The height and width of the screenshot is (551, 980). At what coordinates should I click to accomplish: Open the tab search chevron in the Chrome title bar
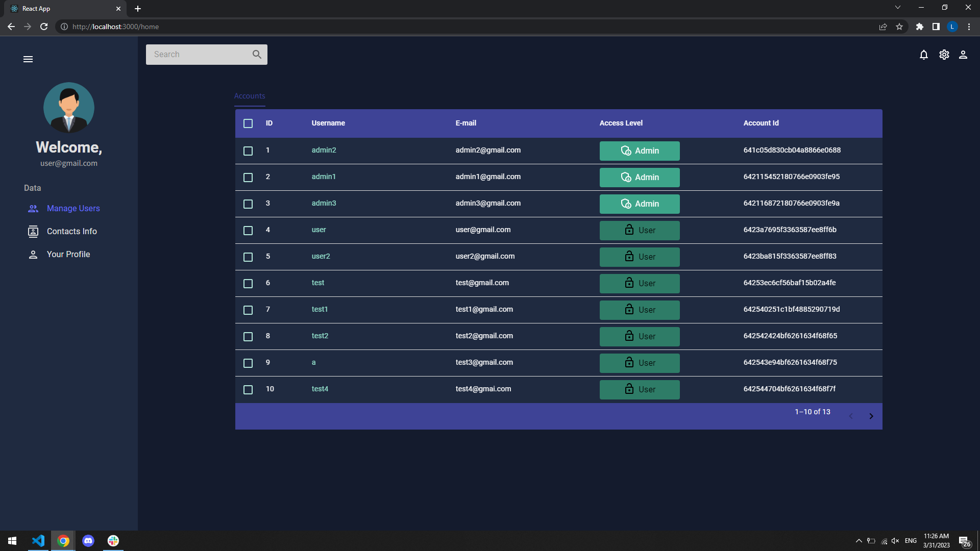pos(898,8)
